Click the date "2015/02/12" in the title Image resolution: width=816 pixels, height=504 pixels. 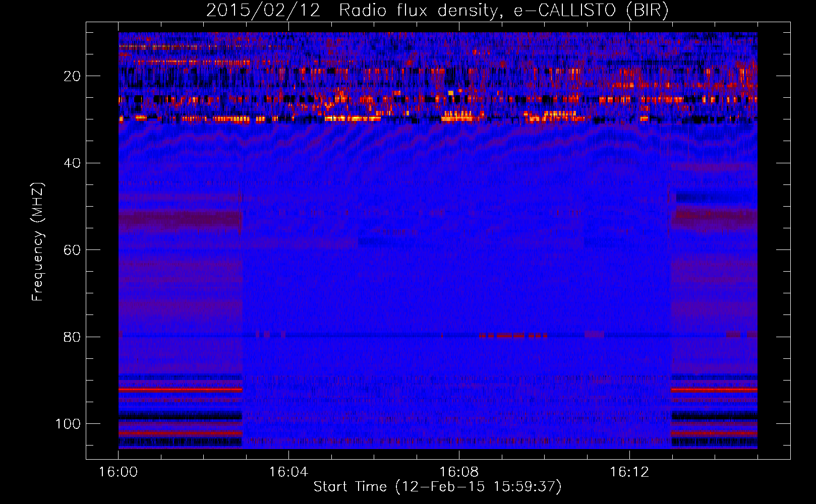[263, 11]
